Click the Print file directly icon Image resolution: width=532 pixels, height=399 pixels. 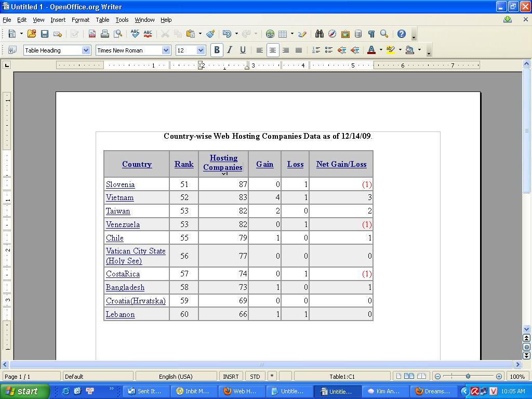pos(105,34)
